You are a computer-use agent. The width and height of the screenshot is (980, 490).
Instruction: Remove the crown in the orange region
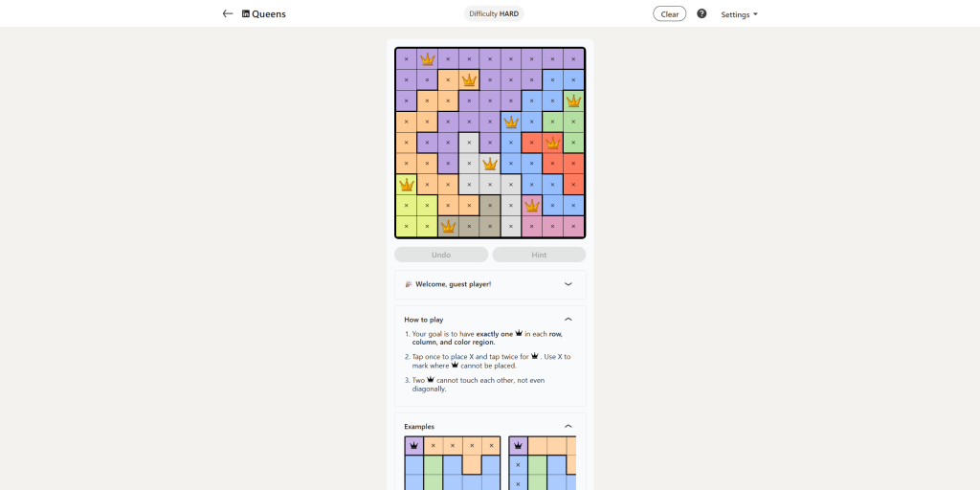tap(469, 79)
